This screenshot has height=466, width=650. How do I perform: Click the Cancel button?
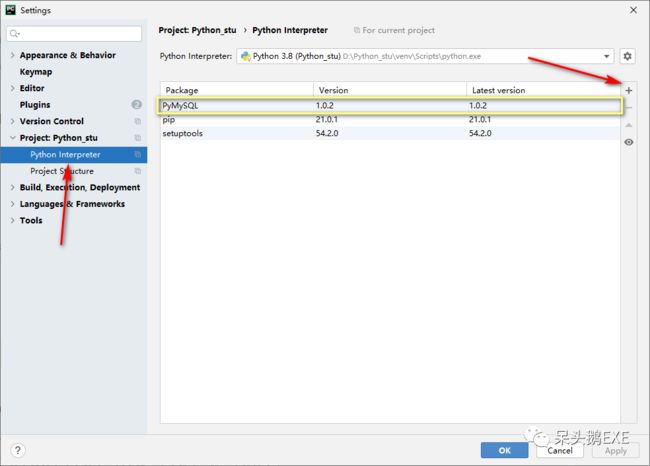[560, 450]
